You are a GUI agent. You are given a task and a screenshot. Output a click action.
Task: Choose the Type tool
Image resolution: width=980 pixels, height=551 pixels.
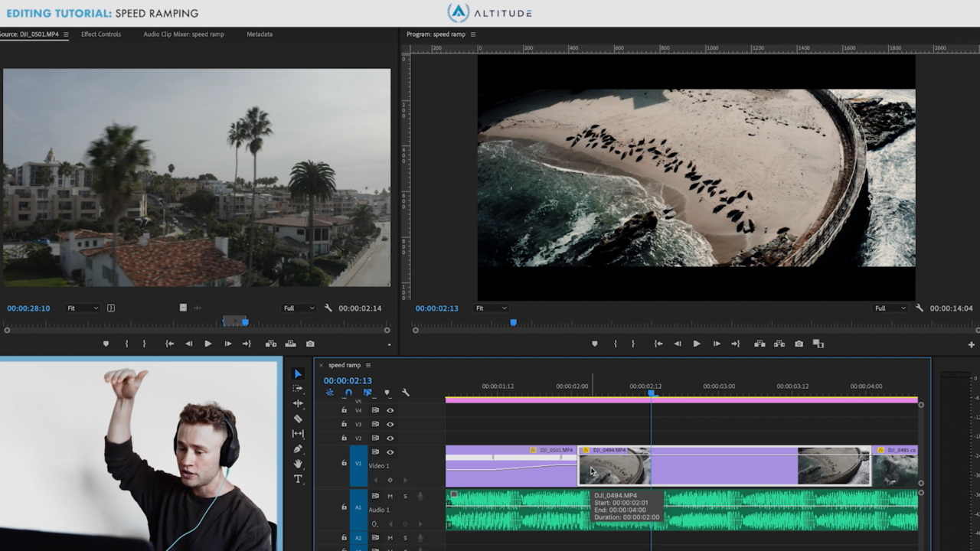tap(298, 479)
